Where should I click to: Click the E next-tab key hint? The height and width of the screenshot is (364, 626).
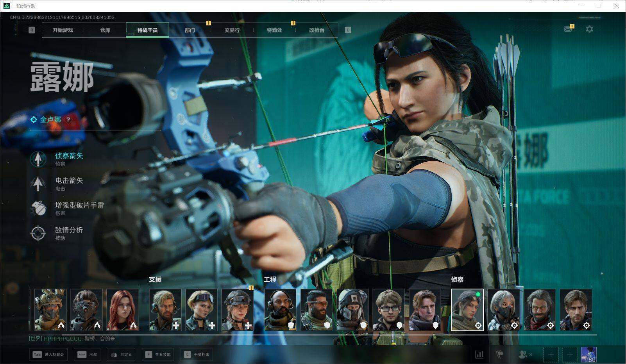348,30
